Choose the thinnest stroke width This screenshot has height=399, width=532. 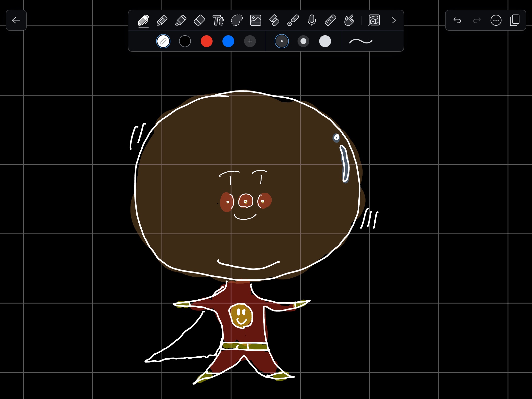click(282, 41)
